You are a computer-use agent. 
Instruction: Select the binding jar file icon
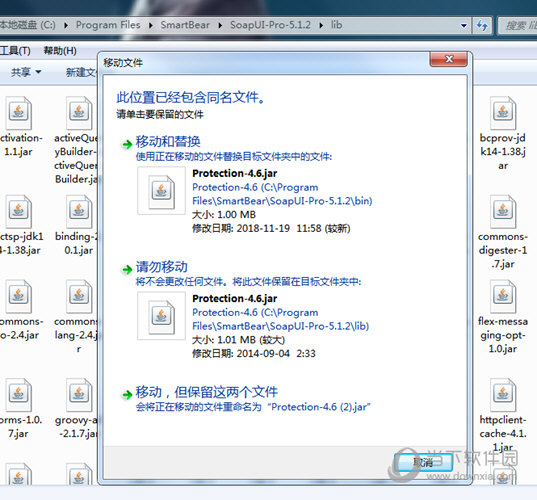click(79, 211)
